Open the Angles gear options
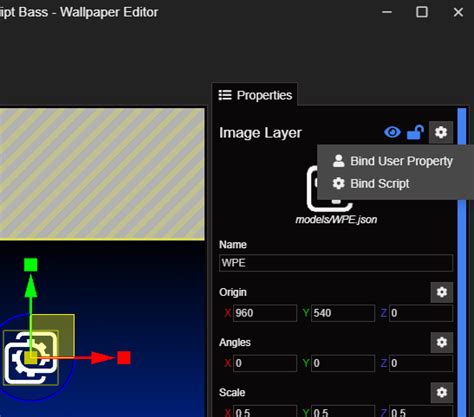This screenshot has height=417, width=474. (442, 342)
